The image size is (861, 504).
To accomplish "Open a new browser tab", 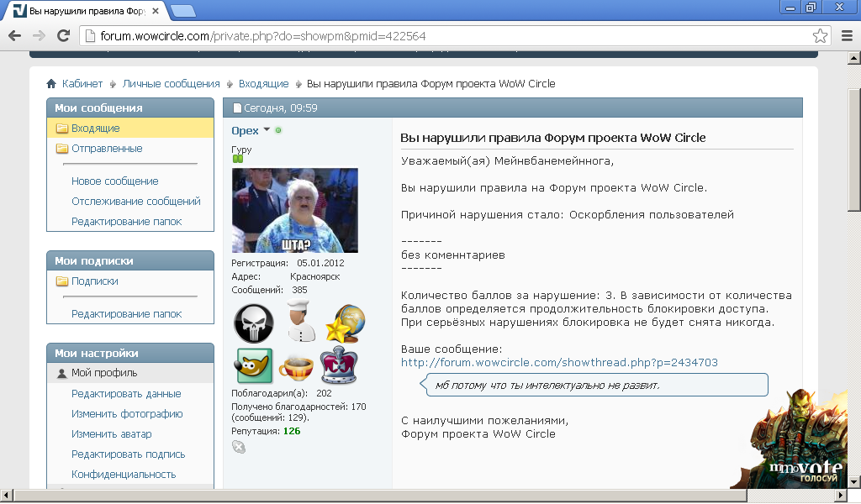I will point(182,11).
